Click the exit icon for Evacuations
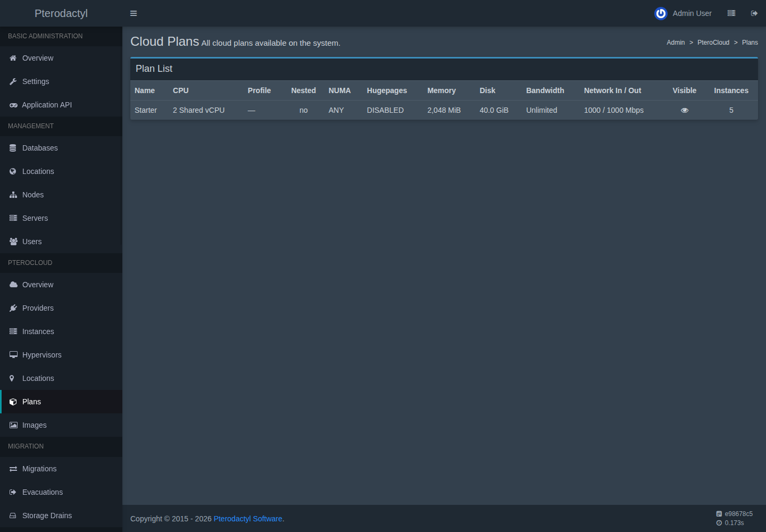766x532 pixels. click(13, 492)
